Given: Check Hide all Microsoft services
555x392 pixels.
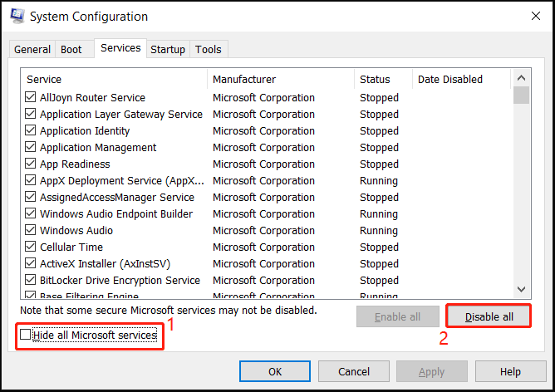Looking at the screenshot, I should (26, 335).
